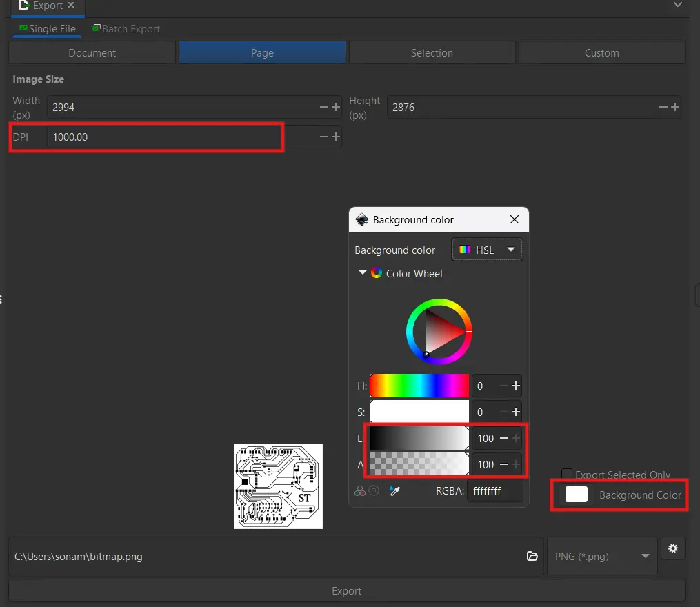Increase the H value with plus
The height and width of the screenshot is (607, 700).
516,386
